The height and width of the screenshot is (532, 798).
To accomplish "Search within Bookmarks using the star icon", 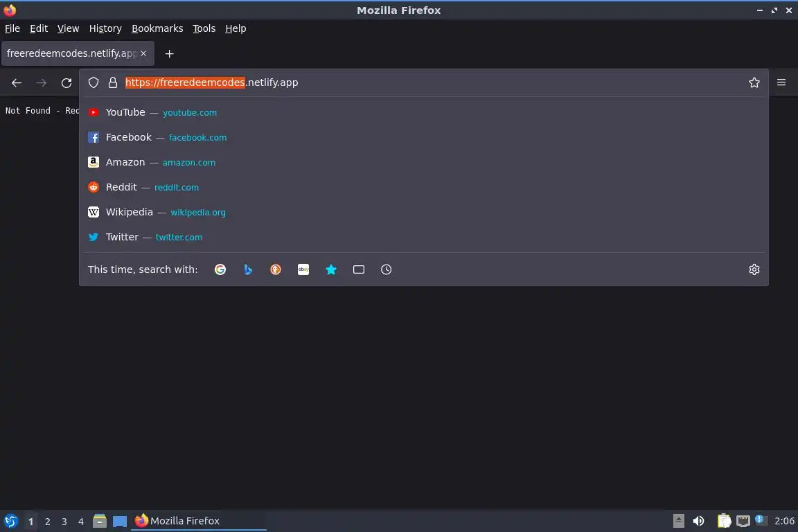I will 331,269.
